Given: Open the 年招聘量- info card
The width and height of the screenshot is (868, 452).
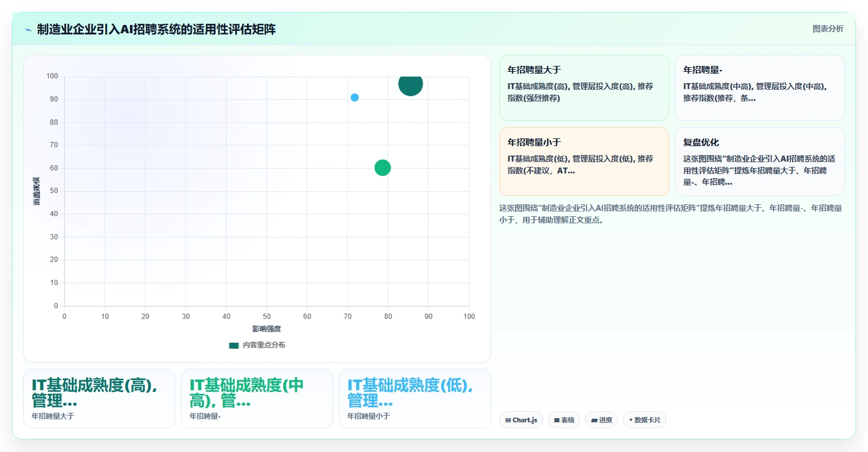Looking at the screenshot, I should [760, 88].
